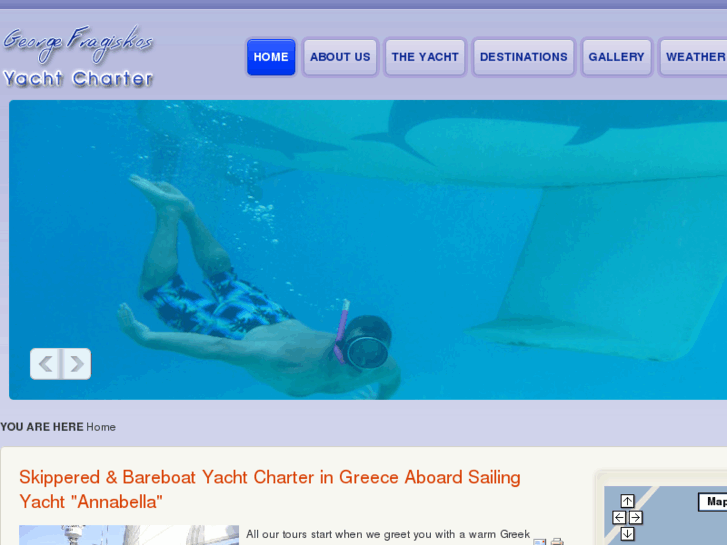The image size is (727, 545).
Task: Select the Map view button
Action: coord(714,502)
